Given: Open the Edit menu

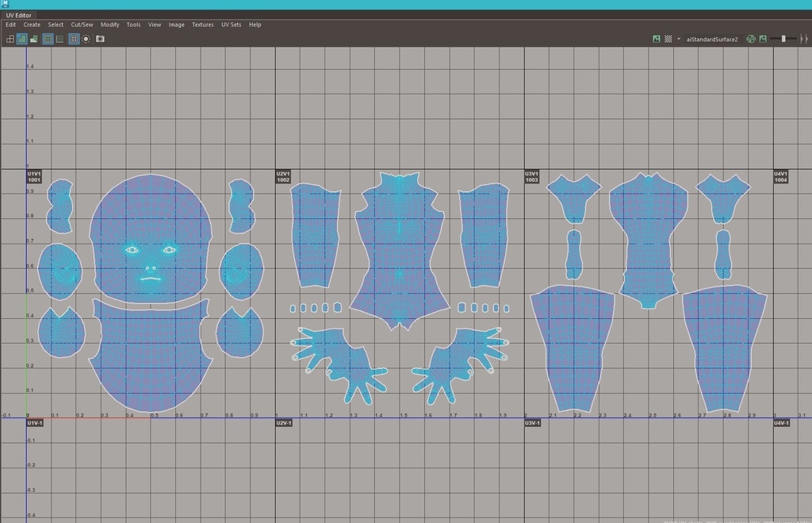Looking at the screenshot, I should tap(11, 25).
